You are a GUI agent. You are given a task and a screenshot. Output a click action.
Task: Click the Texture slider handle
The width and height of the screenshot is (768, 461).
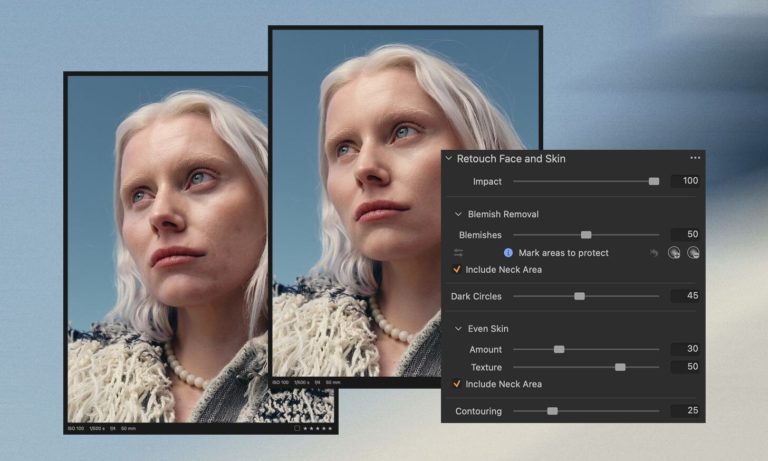tap(620, 367)
